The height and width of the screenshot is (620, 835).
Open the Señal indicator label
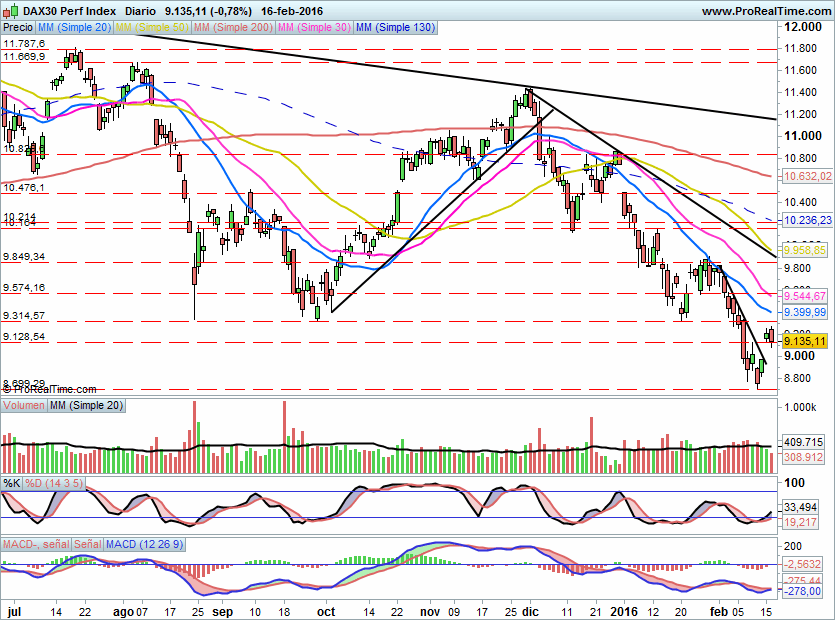pos(87,544)
